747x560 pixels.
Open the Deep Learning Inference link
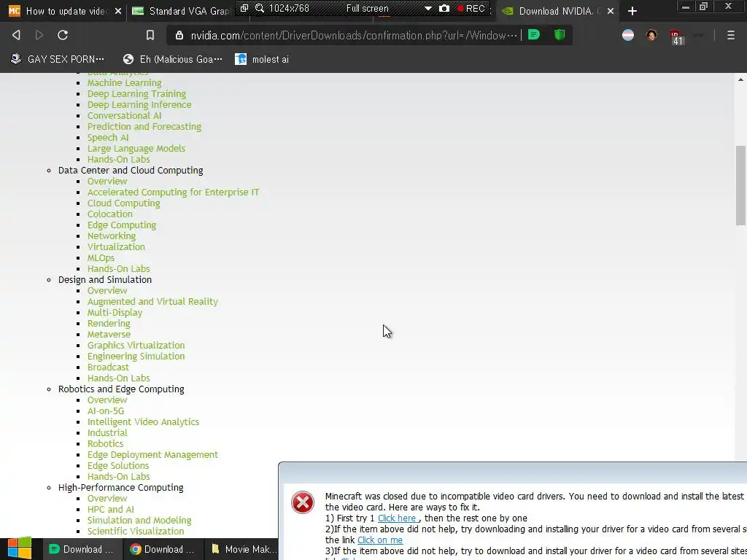[139, 105]
